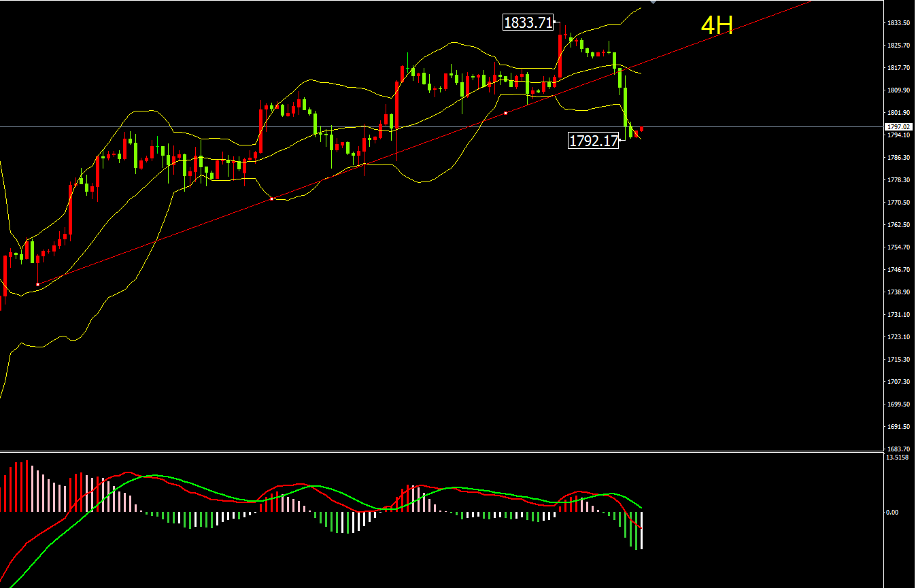Screen dimensions: 916x588
Task: Select the trendline's lowest starting anchor point
Action: (37, 284)
